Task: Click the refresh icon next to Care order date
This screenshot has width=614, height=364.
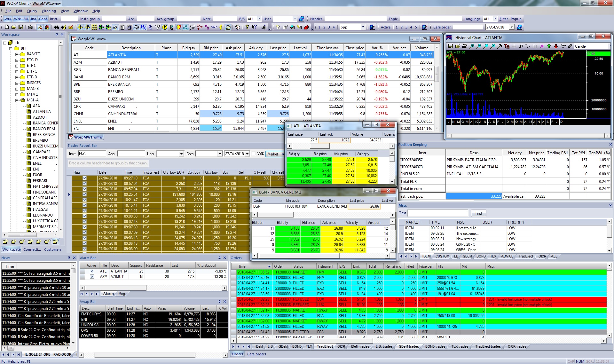Action: point(519,27)
